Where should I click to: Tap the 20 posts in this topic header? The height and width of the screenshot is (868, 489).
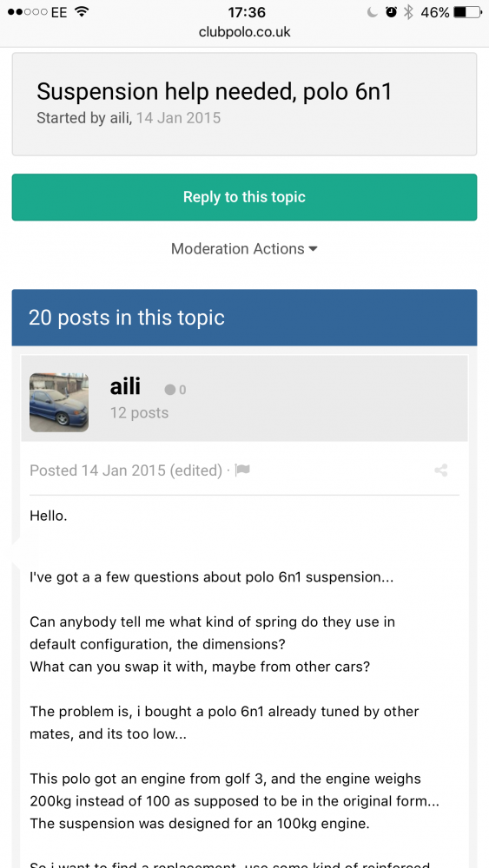point(244,318)
